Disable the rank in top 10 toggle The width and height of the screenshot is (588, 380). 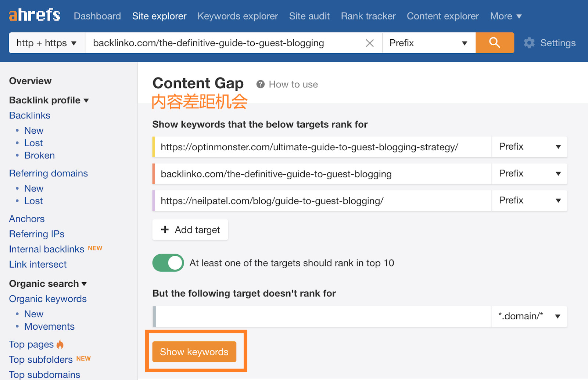click(168, 263)
